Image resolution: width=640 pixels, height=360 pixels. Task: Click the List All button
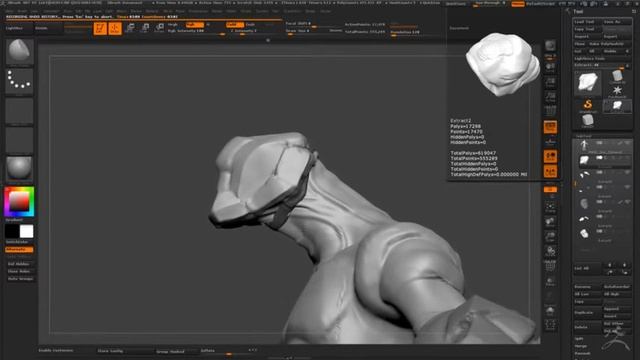click(587, 268)
